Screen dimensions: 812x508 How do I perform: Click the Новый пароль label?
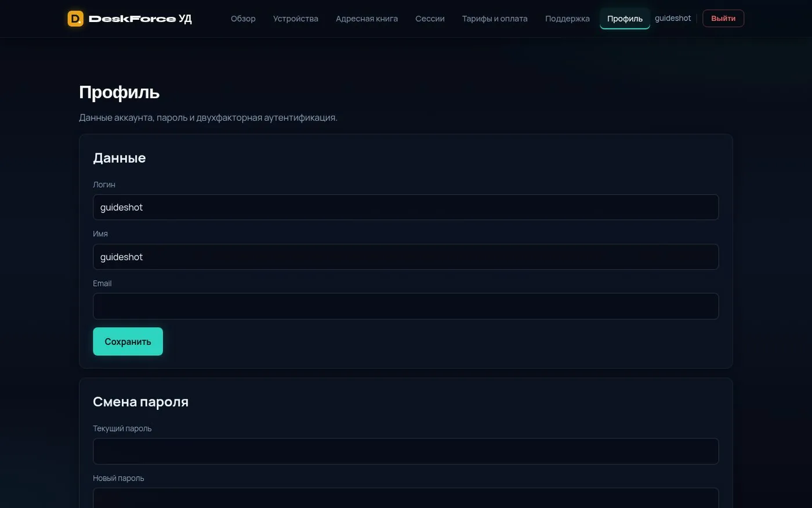pos(118,478)
